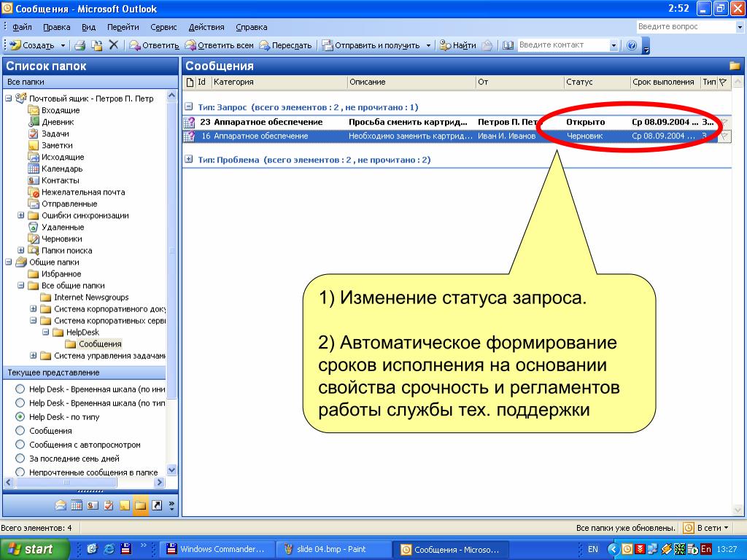Open the Действия menu

[206, 27]
